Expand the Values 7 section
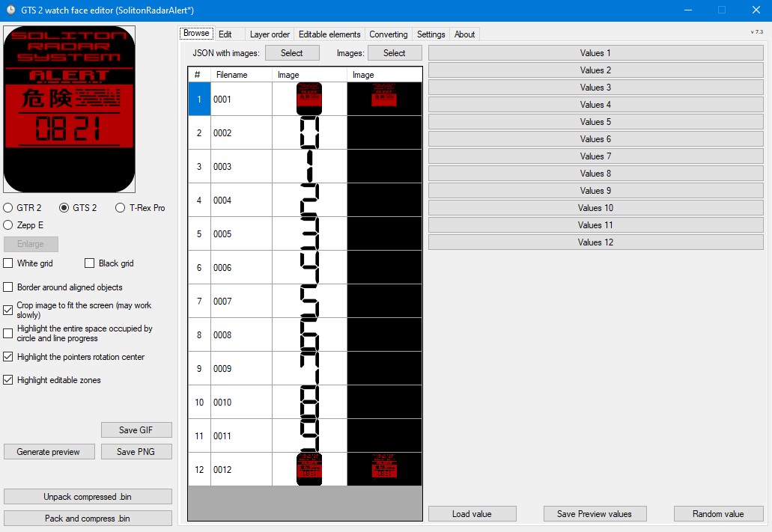The image size is (772, 532). 596,156
